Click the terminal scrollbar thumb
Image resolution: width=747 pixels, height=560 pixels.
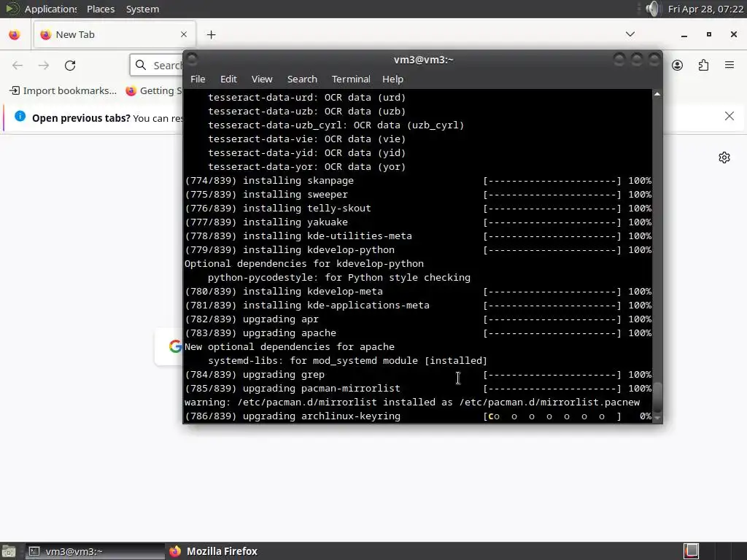657,397
